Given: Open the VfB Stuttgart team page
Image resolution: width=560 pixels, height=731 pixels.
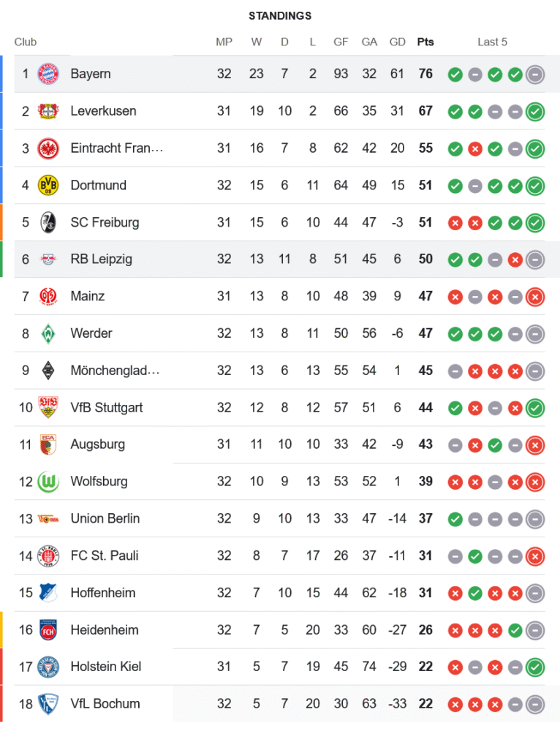Looking at the screenshot, I should click(x=107, y=407).
